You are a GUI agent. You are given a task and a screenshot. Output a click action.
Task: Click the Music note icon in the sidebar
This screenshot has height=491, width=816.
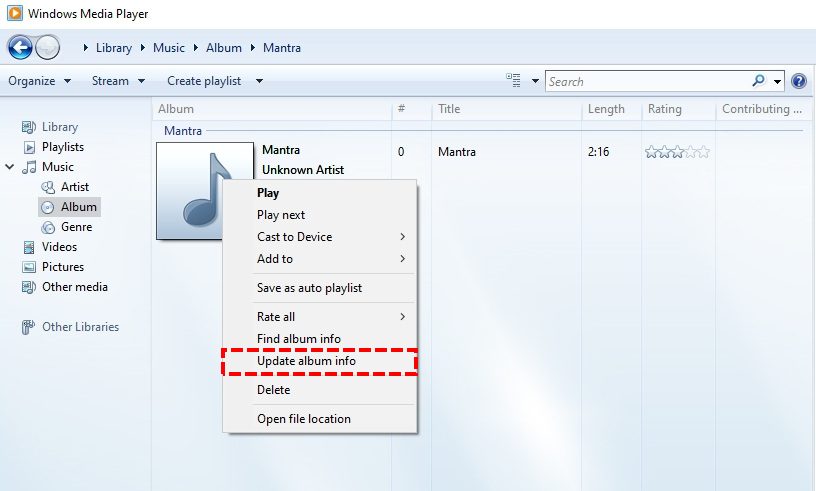(x=29, y=167)
